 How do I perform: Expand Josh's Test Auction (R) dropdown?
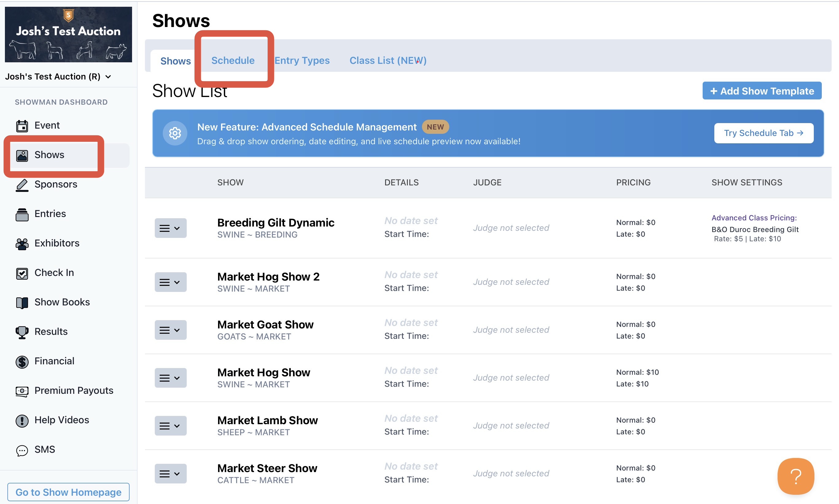point(58,77)
